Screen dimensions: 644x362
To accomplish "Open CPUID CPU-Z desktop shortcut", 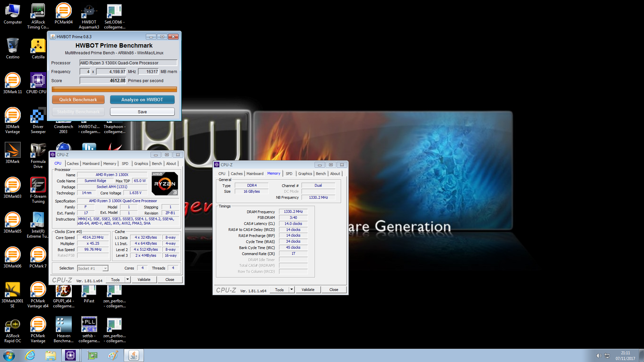I will (37, 84).
